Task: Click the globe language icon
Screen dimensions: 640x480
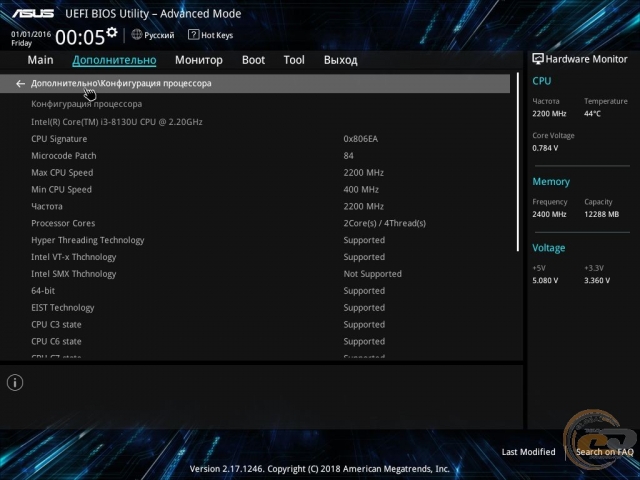Action: coord(136,35)
